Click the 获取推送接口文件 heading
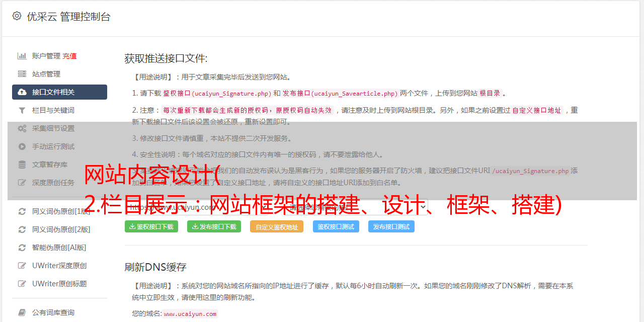Screen dimensions: 644x322 point(166,58)
